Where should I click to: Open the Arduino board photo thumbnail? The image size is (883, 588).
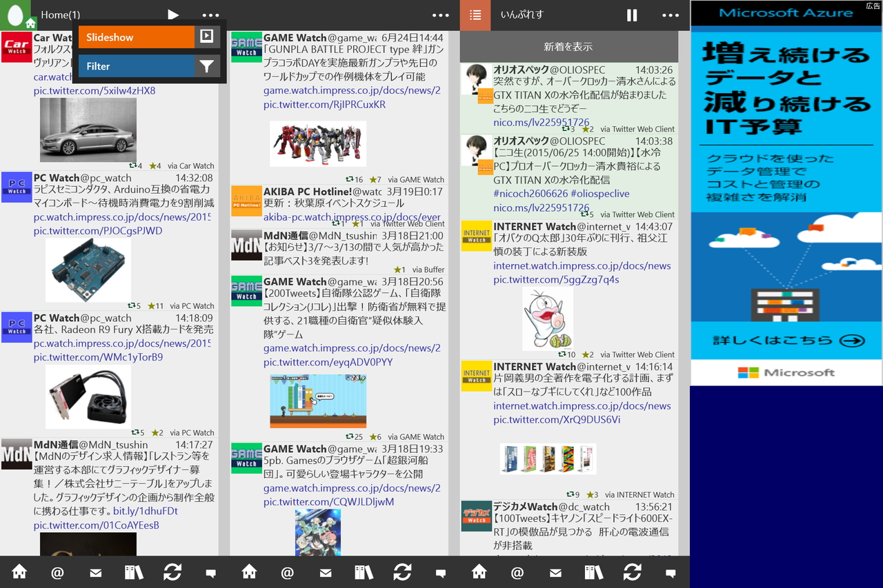[x=88, y=270]
